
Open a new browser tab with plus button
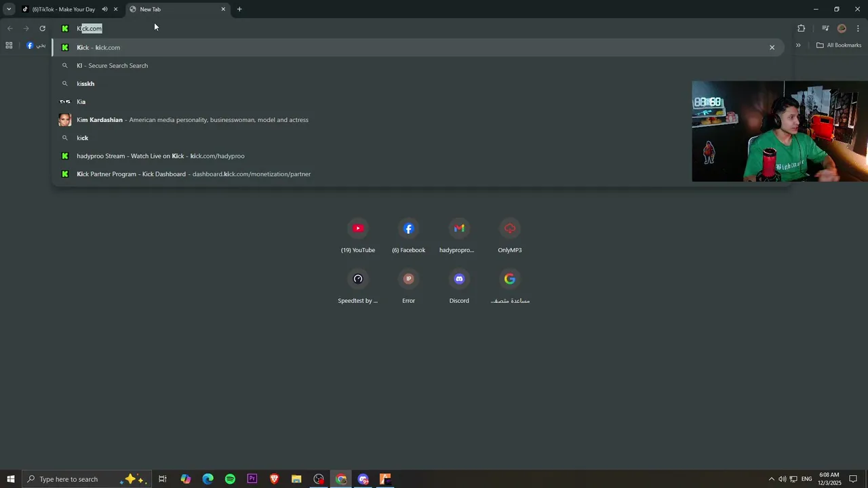click(x=239, y=9)
